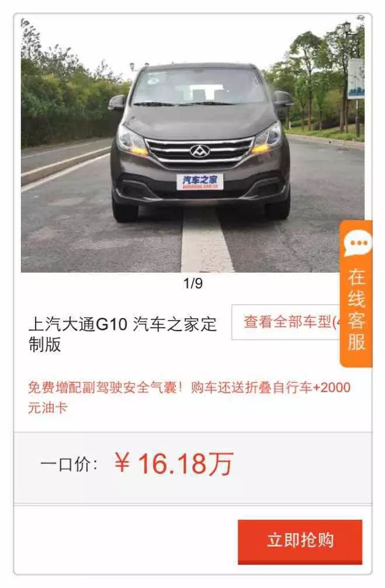Tap the car windshield in the photo
This screenshot has height=588, width=385.
200,87
